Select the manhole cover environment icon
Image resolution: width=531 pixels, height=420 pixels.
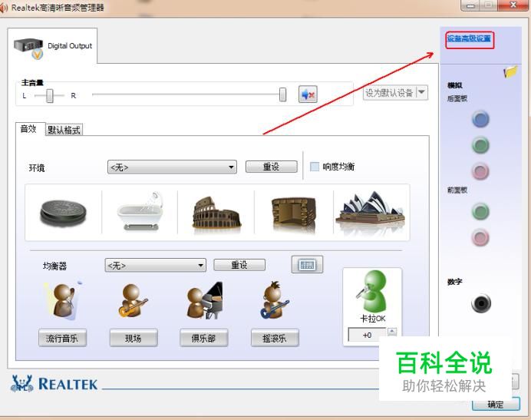(63, 213)
